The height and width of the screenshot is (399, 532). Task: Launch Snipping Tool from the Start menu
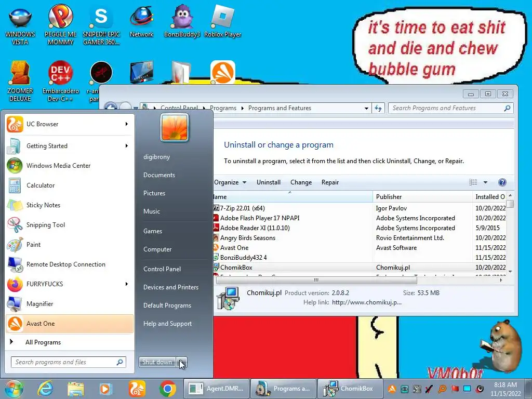tap(70, 224)
